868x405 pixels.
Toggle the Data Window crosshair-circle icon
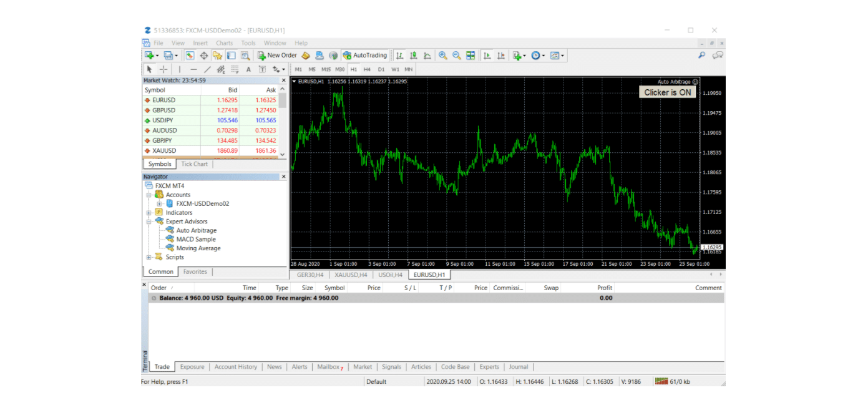tap(203, 56)
